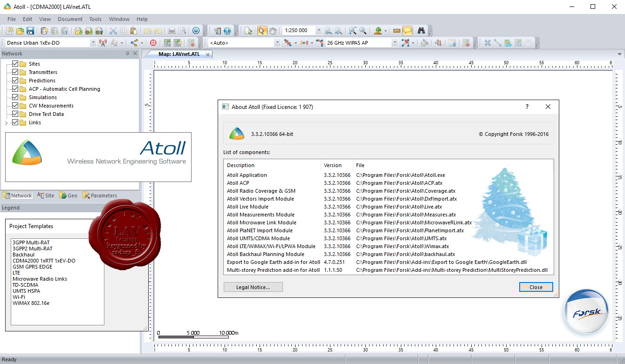This screenshot has width=625, height=364.
Task: Select the UMTS HSPA project template
Action: (x=26, y=291)
